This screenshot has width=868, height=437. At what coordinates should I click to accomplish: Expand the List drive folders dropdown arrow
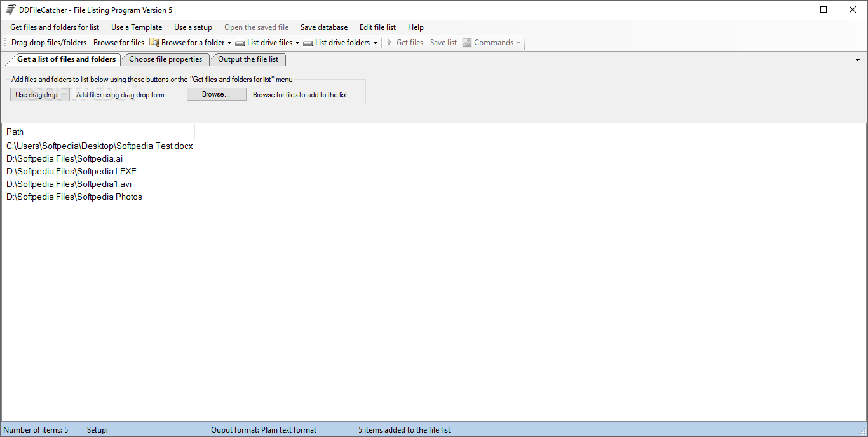tap(375, 43)
